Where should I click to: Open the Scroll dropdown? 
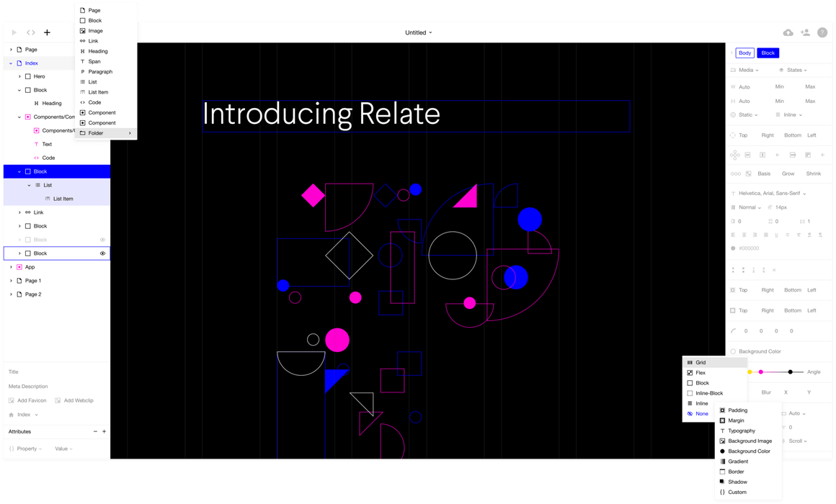pyautogui.click(x=798, y=441)
